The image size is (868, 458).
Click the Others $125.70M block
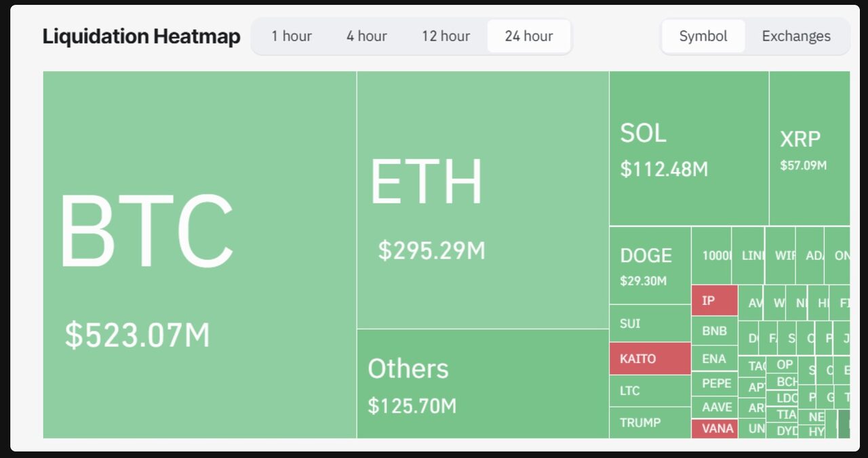(x=482, y=383)
